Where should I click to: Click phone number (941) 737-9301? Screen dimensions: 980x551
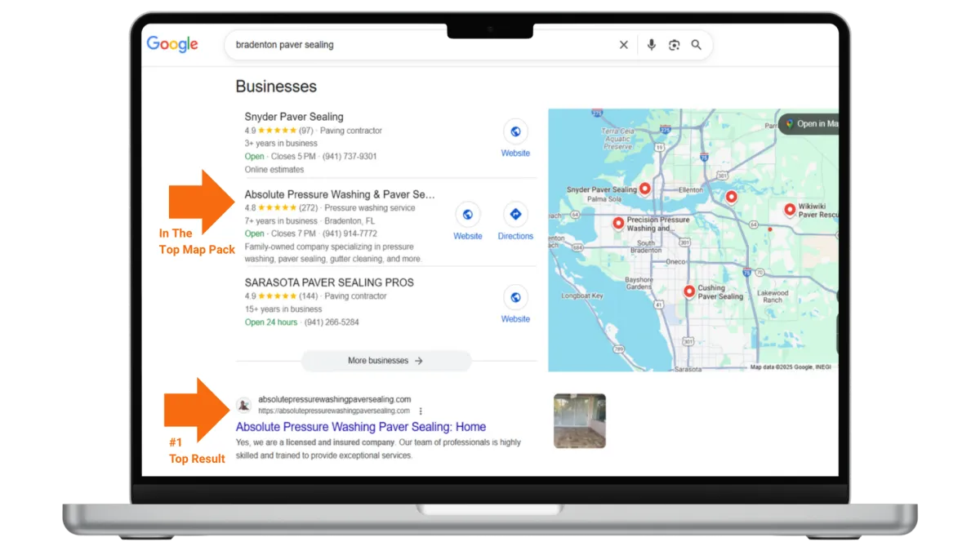tap(350, 157)
